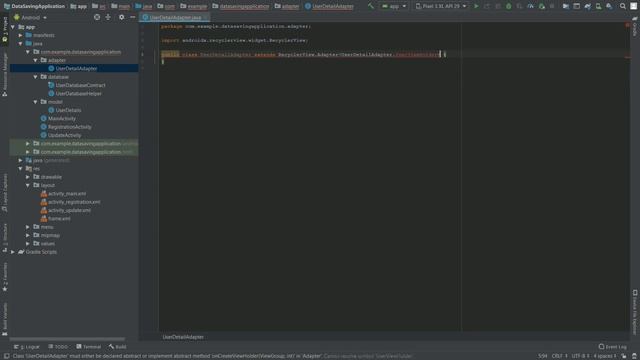This screenshot has height=360, width=640.
Task: Click UserDetailAdapter breadcrumb at editor bottom
Action: point(183,337)
